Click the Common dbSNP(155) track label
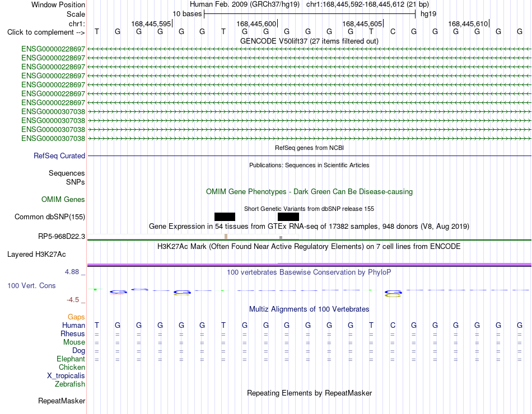 [49, 217]
